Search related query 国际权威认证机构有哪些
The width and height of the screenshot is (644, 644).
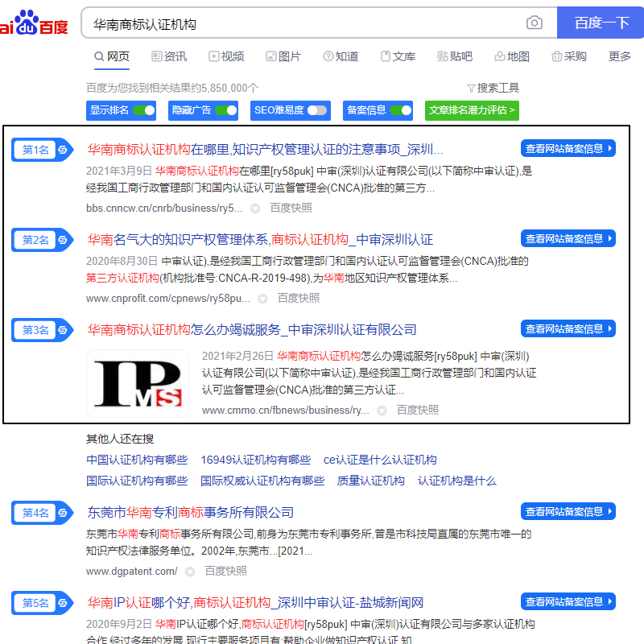[x=262, y=481]
